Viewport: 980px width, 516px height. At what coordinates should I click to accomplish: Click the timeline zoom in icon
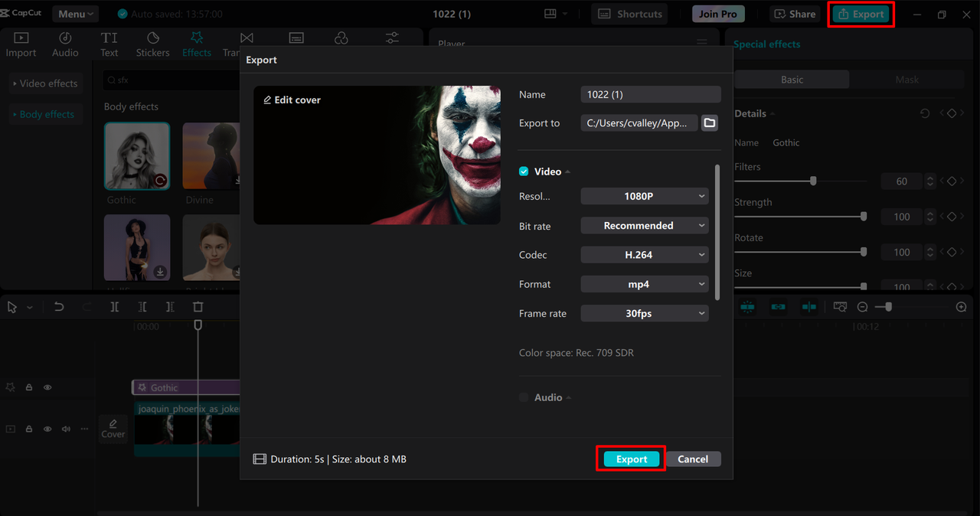(962, 307)
